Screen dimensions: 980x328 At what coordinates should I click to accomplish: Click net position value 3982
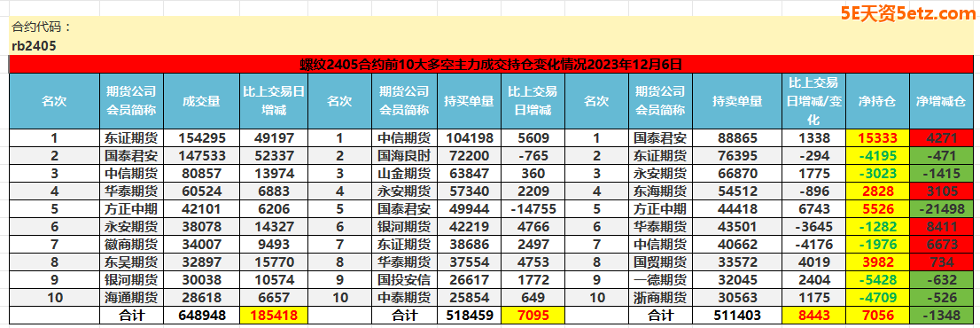pos(877,262)
